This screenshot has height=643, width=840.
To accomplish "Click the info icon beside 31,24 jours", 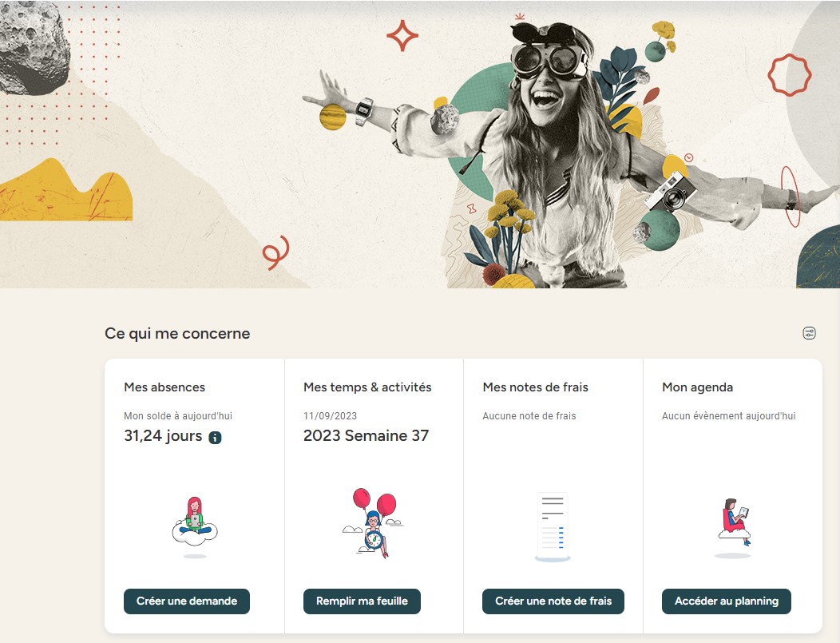I will click(x=215, y=437).
